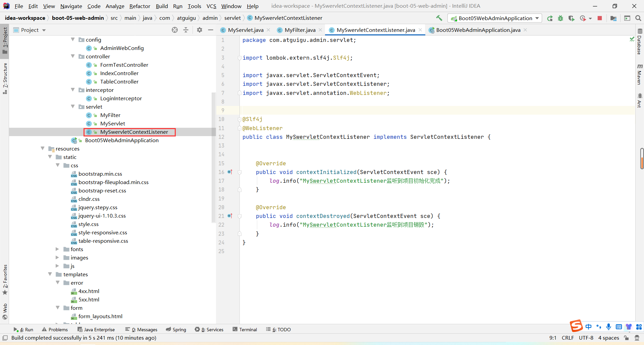Open Project panel settings gear
The width and height of the screenshot is (644, 345).
tap(200, 30)
